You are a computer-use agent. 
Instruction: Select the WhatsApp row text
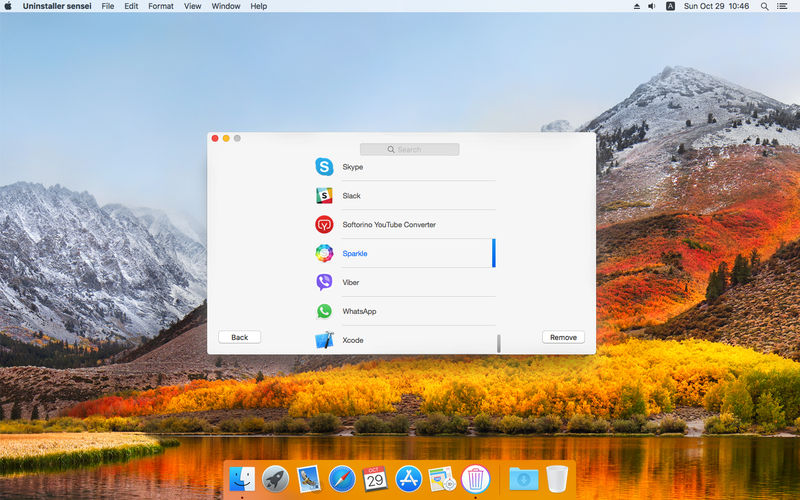click(x=359, y=311)
